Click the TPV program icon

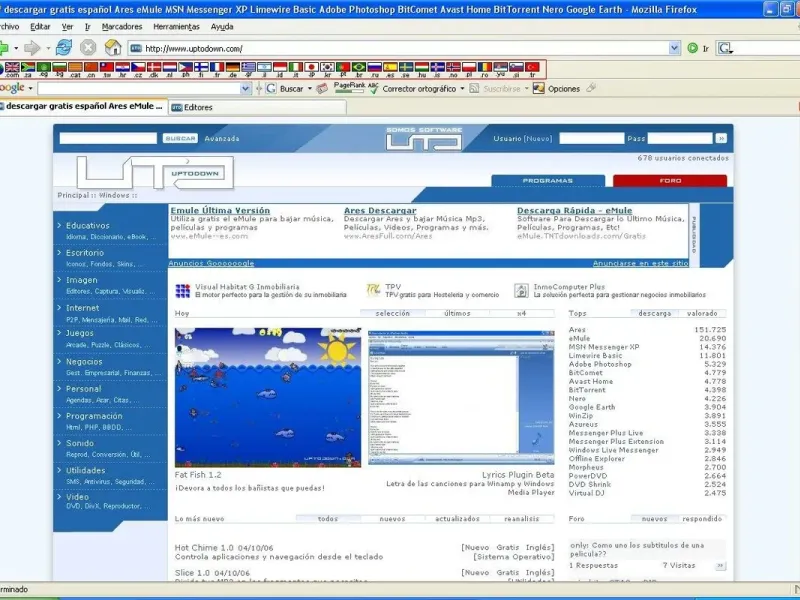coord(373,290)
